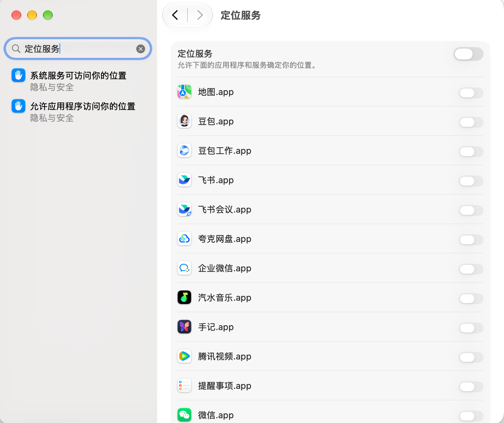Click the 汽水音乐.app icon

(x=184, y=298)
